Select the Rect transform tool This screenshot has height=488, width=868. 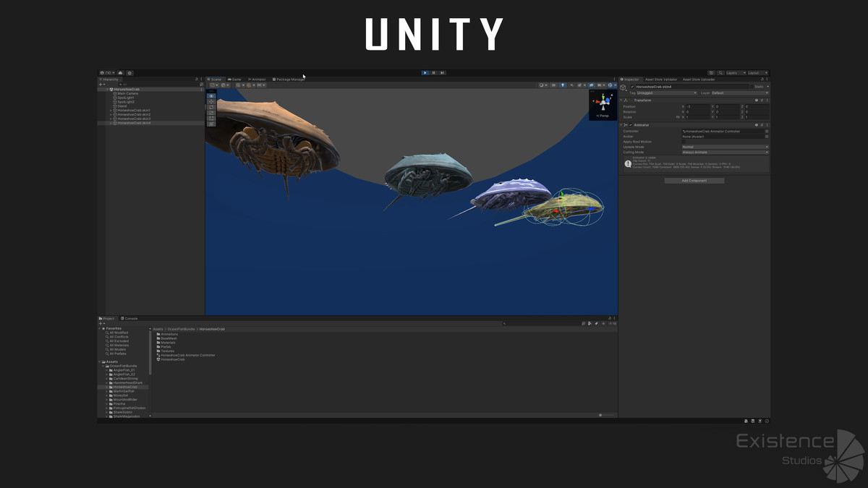(x=211, y=118)
